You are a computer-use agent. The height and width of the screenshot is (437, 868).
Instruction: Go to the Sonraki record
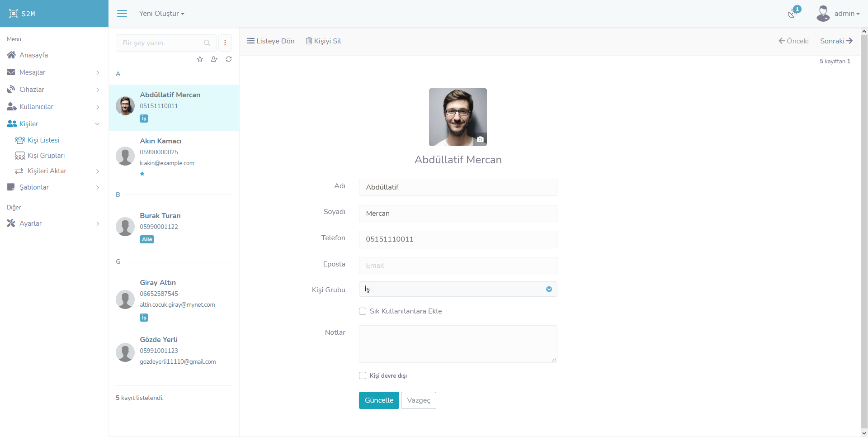[836, 41]
